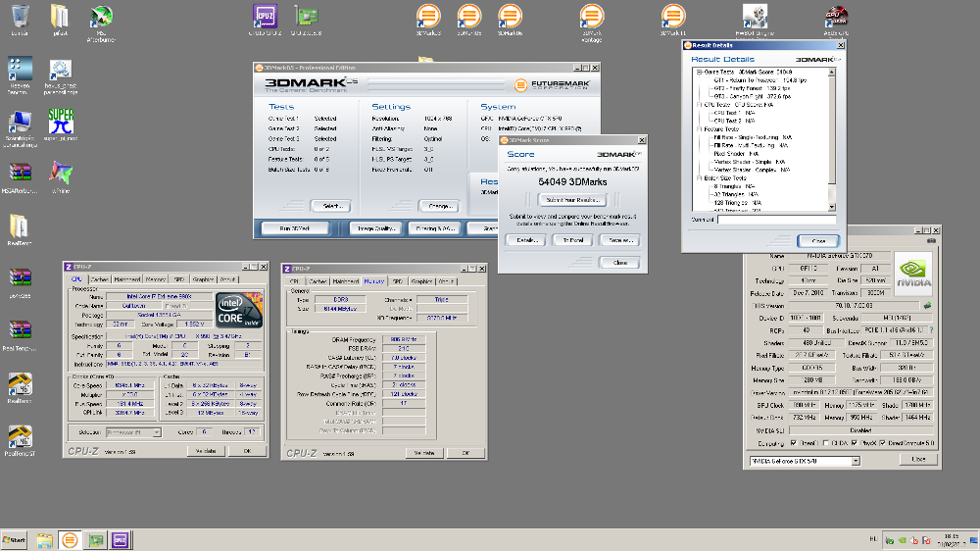Collapse the CPU Tests tree node

(x=700, y=105)
